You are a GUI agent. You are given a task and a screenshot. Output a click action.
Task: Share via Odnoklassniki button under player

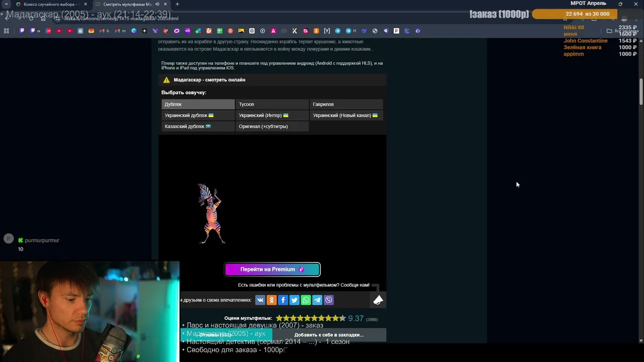272,300
